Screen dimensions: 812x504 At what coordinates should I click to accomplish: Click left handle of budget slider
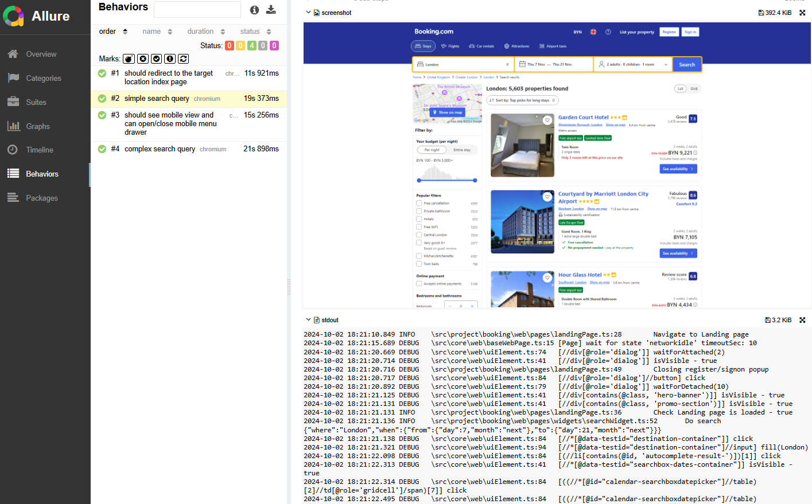pos(419,181)
